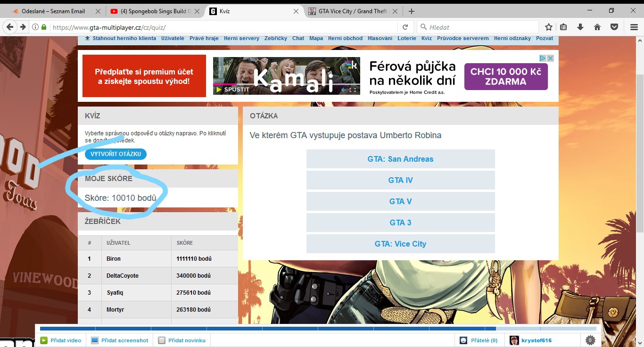Open Stáhnout herního klienta link
Image resolution: width=644 pixels, height=347 pixels.
click(120, 38)
